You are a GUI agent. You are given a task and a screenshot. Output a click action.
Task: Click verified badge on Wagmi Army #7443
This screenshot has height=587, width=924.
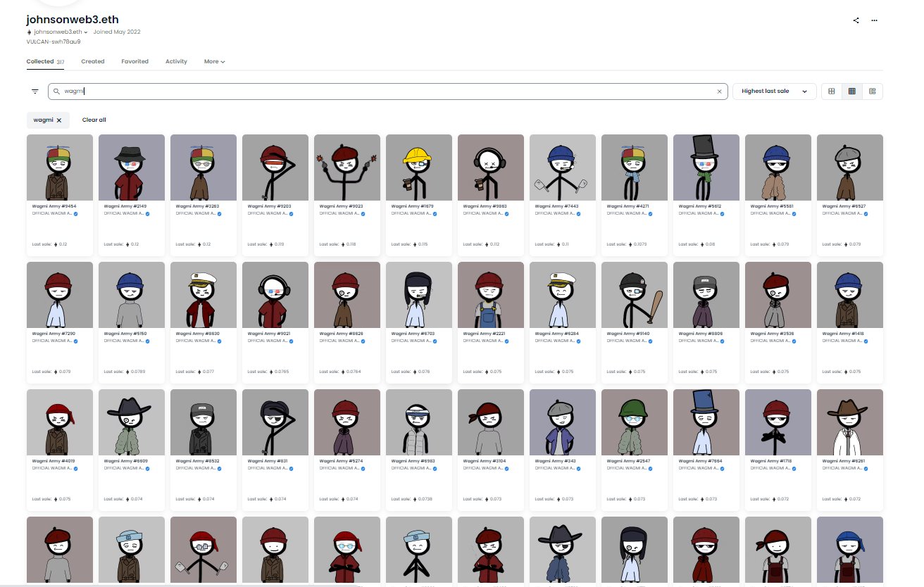[578, 213]
